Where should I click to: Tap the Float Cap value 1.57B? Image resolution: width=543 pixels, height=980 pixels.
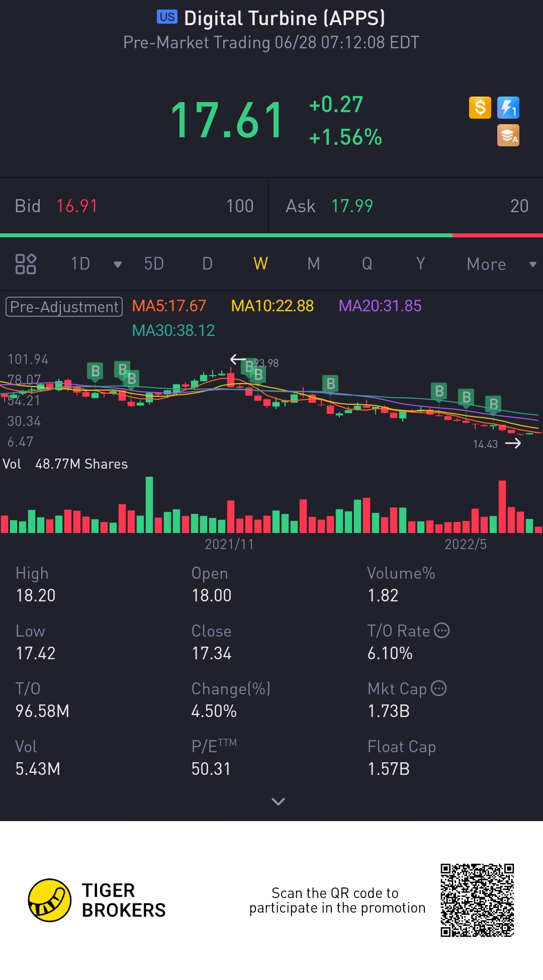pos(389,769)
